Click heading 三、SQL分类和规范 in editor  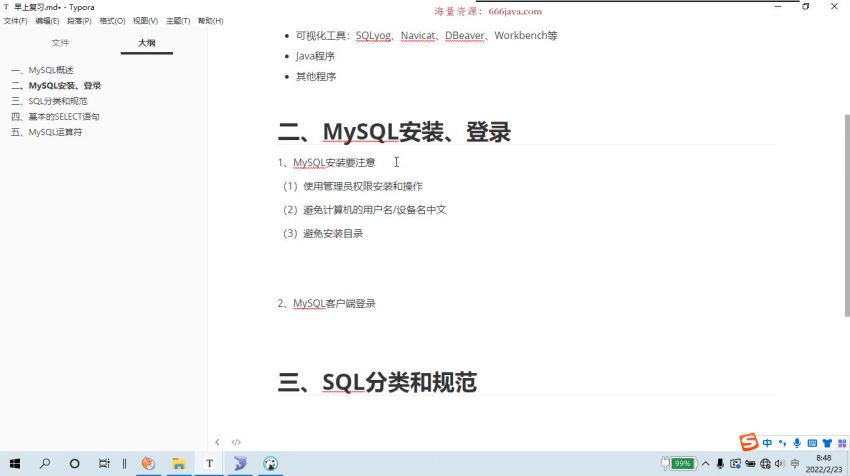click(377, 382)
